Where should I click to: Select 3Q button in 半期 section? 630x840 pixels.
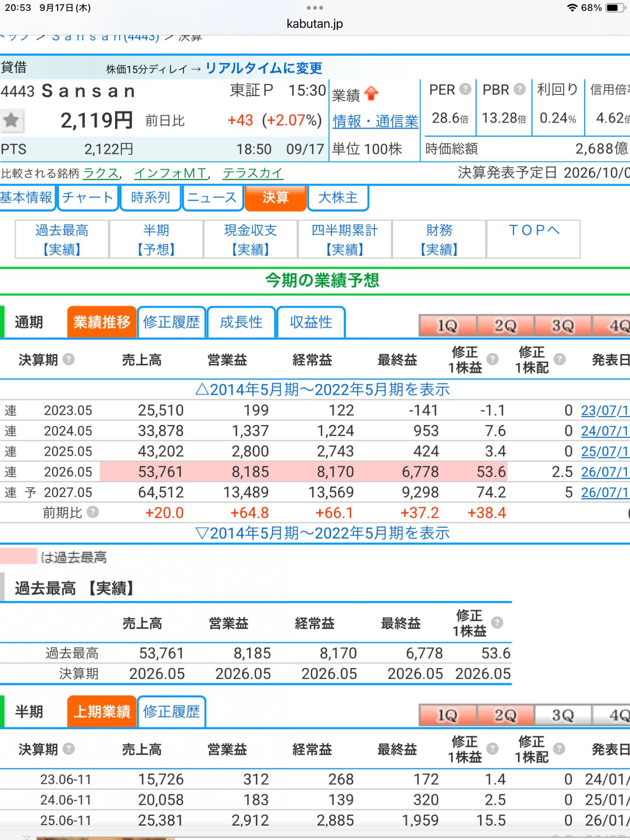(563, 715)
